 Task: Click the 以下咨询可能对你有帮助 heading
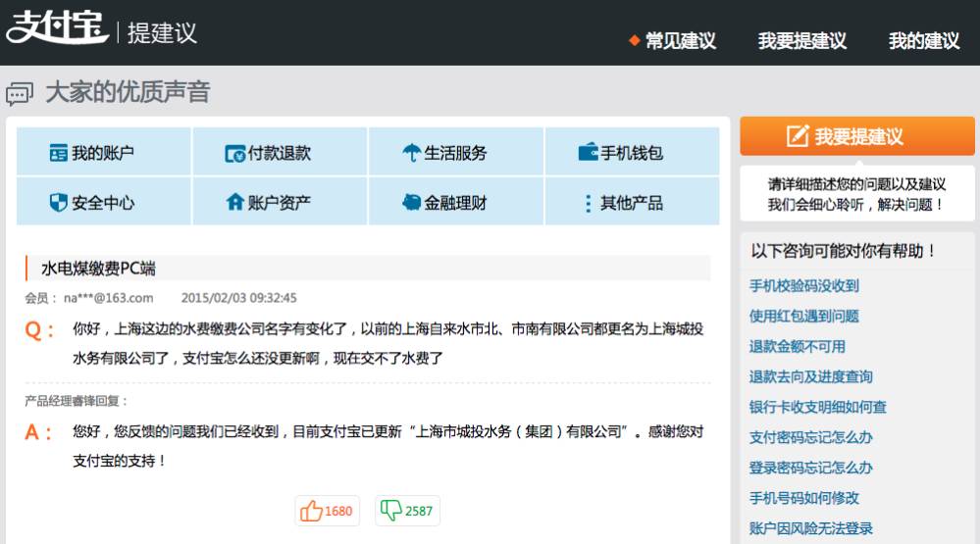843,251
